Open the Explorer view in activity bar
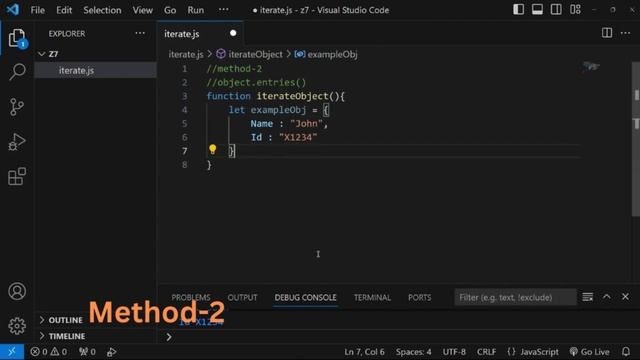The height and width of the screenshot is (360, 640). tap(17, 38)
